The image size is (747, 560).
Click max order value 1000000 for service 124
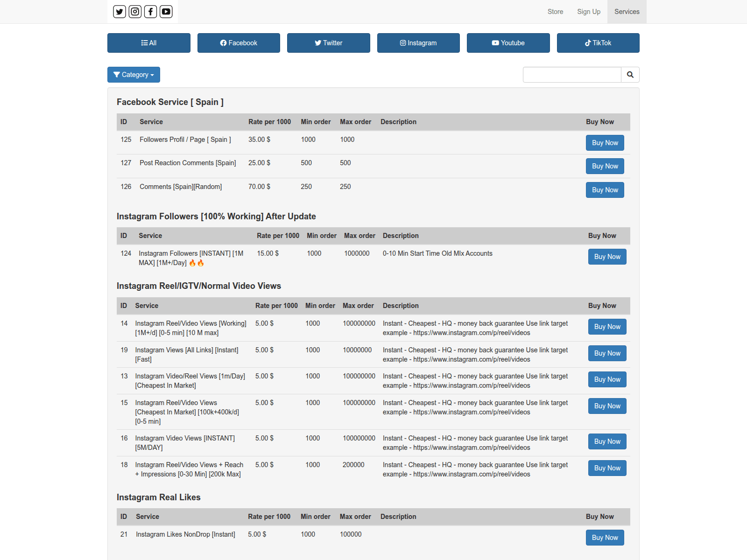(x=357, y=253)
